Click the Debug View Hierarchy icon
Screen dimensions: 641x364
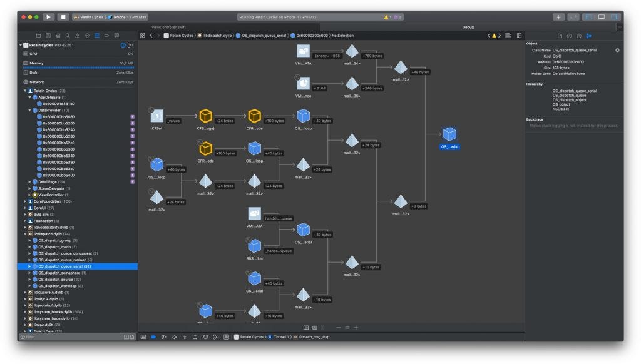[205, 336]
